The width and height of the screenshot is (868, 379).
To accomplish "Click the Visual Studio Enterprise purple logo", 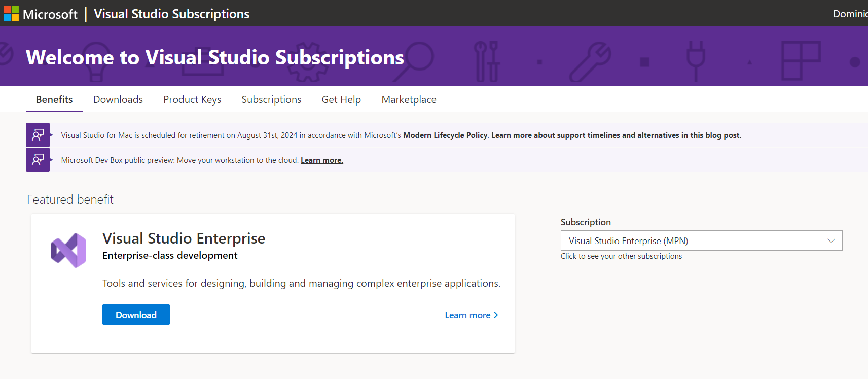I will point(68,250).
